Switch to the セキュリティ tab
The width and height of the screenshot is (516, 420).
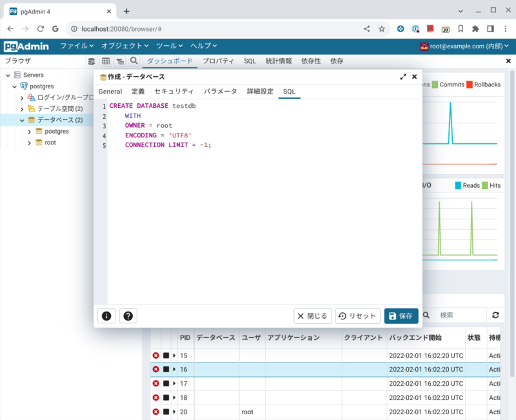coord(174,92)
